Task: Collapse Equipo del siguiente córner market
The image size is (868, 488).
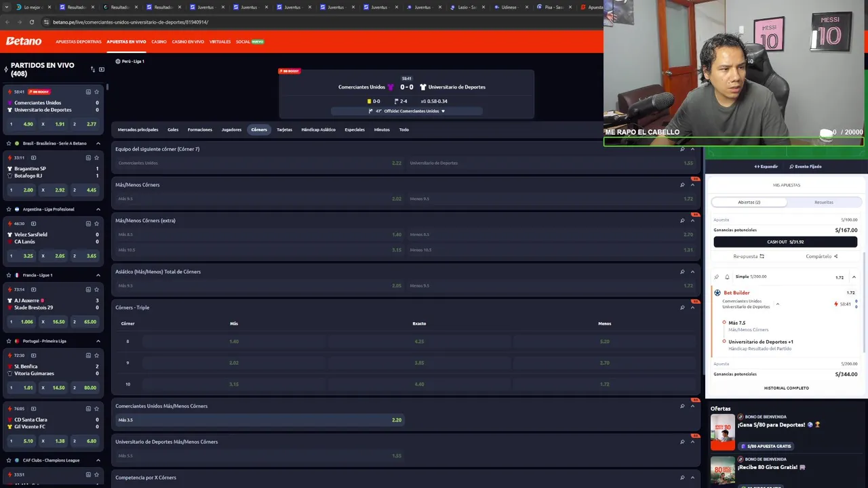Action: [x=692, y=149]
